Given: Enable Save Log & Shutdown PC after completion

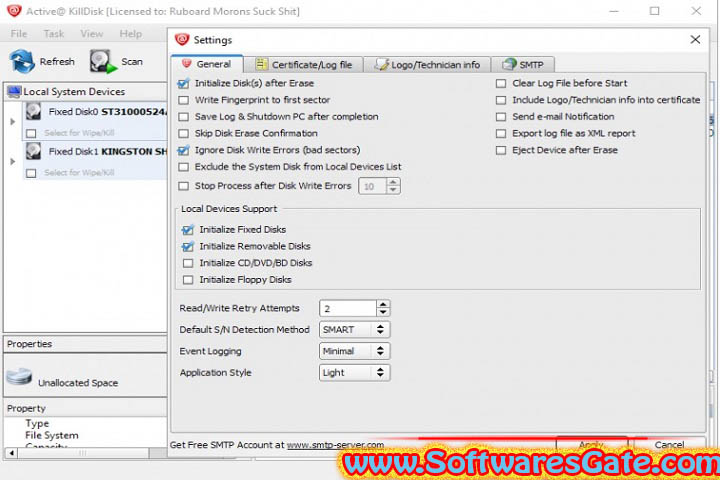Looking at the screenshot, I should coord(183,117).
